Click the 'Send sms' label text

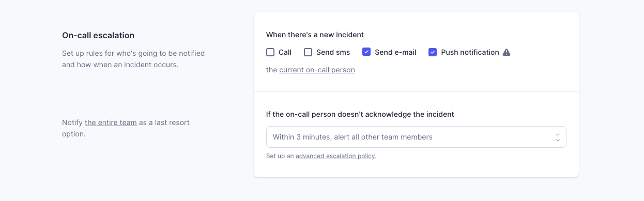[x=333, y=52]
